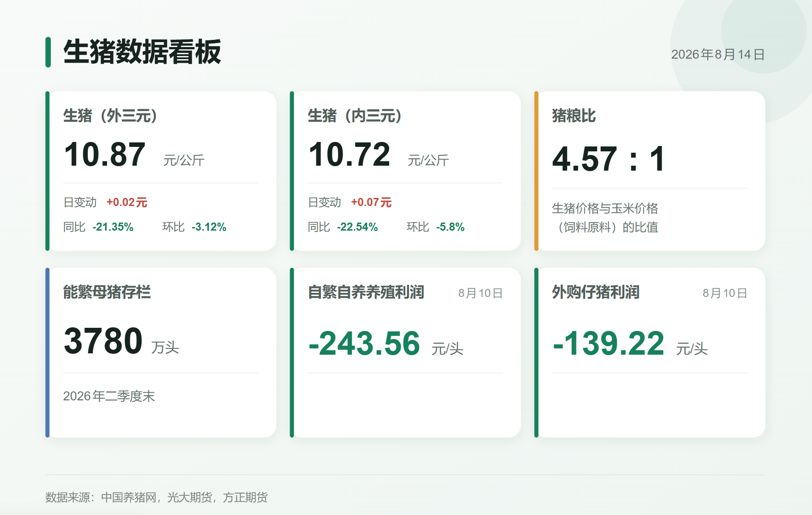Screen dimensions: 812x515
Task: Click the month-on-month value -5.8%
Action: coord(450,227)
